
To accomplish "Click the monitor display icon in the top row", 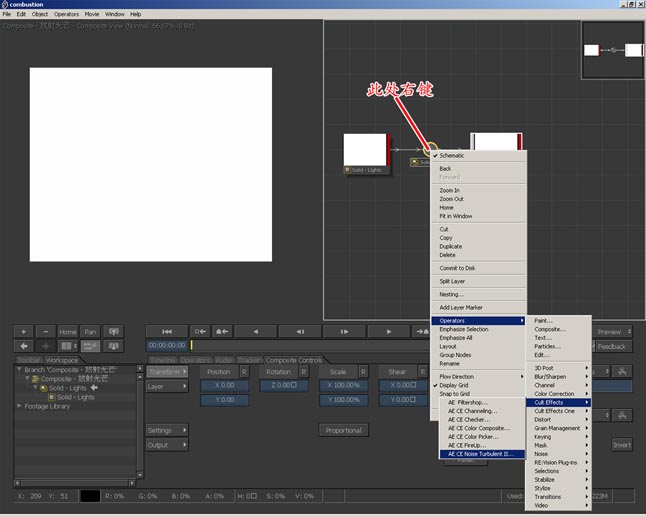I will coord(113,332).
